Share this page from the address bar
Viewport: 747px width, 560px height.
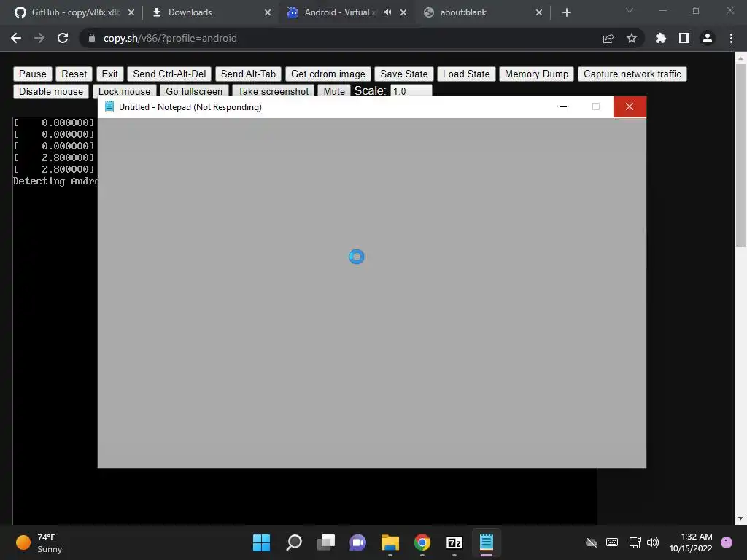(608, 38)
